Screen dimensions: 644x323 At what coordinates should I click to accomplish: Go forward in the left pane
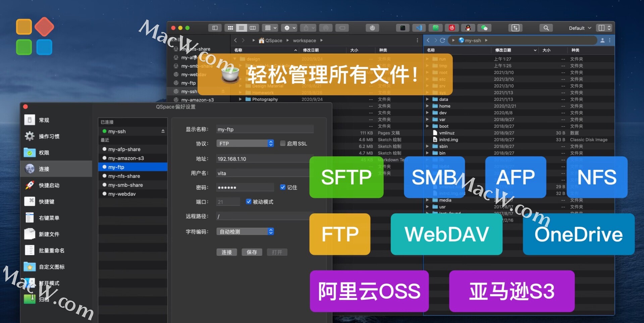[x=243, y=40]
